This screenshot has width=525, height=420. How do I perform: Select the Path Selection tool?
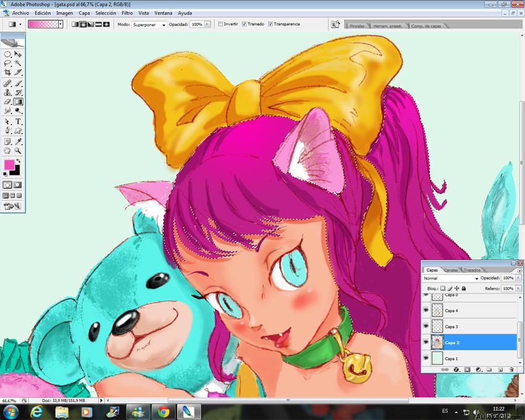(7, 122)
